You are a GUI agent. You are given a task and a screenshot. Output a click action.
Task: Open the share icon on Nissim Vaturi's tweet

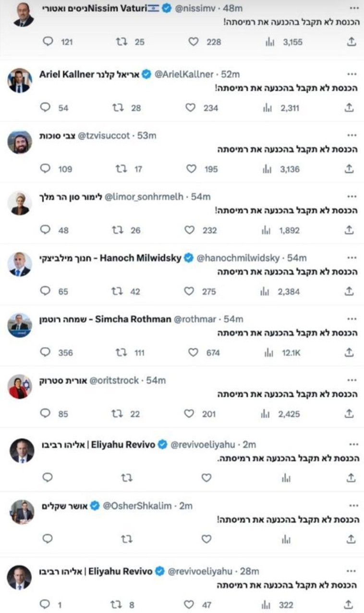coord(350,42)
